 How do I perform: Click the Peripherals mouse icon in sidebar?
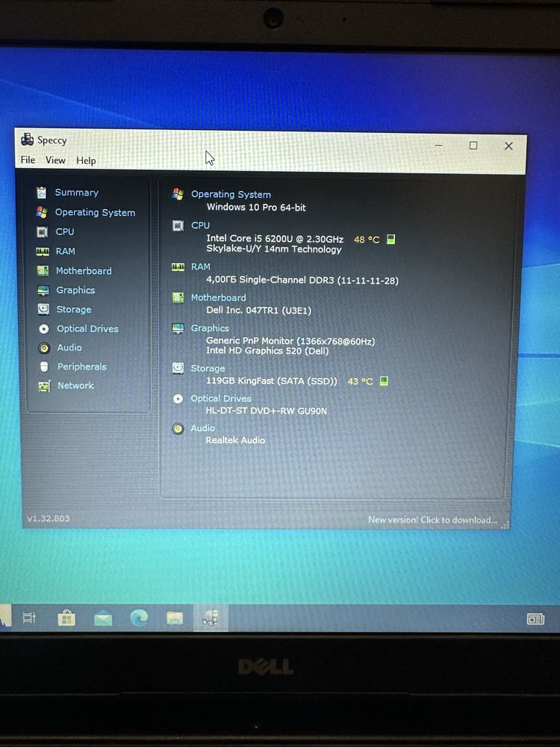[44, 367]
